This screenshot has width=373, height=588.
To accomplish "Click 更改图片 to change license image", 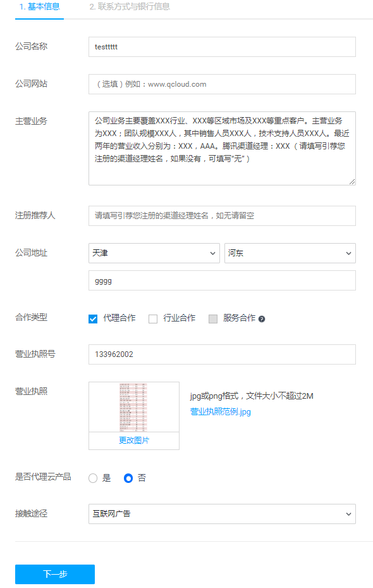I will [134, 441].
